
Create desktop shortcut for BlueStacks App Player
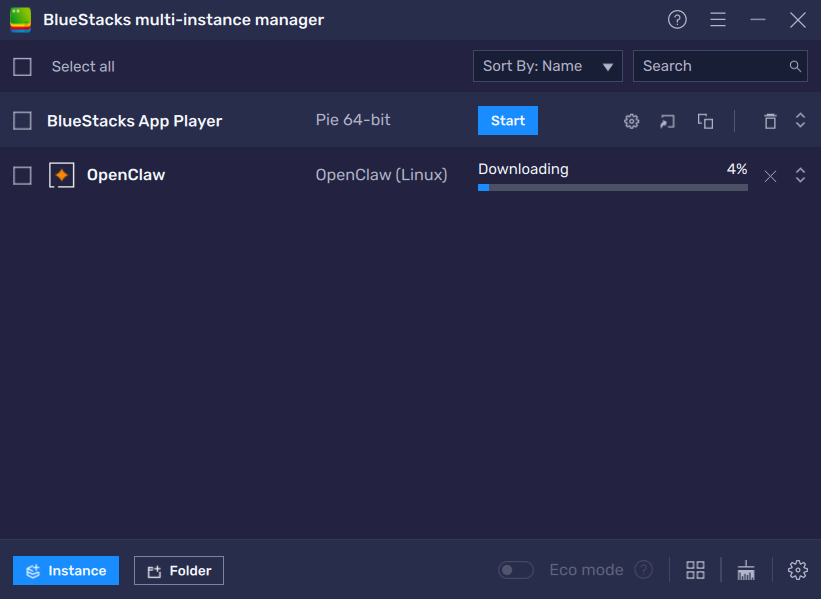tap(667, 121)
